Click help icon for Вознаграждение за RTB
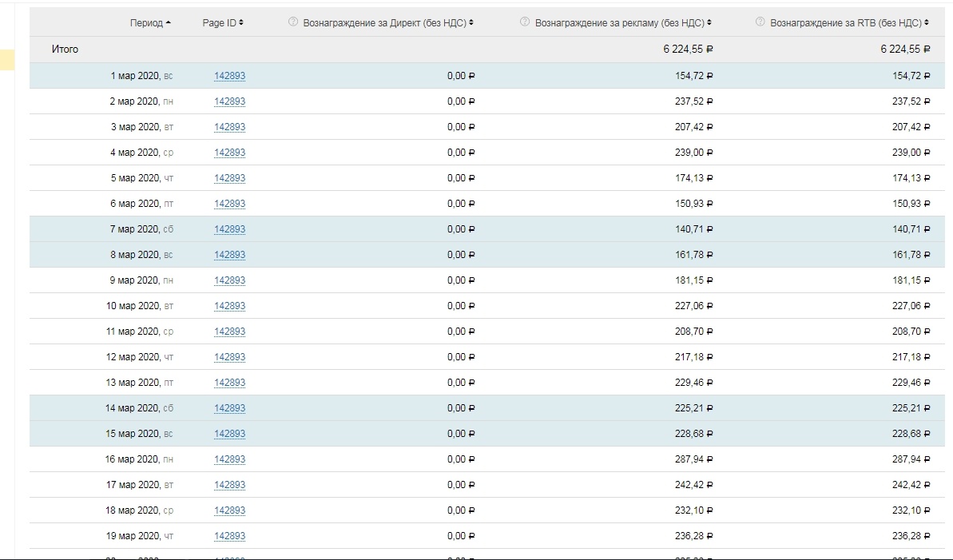The width and height of the screenshot is (953, 560). (x=760, y=22)
